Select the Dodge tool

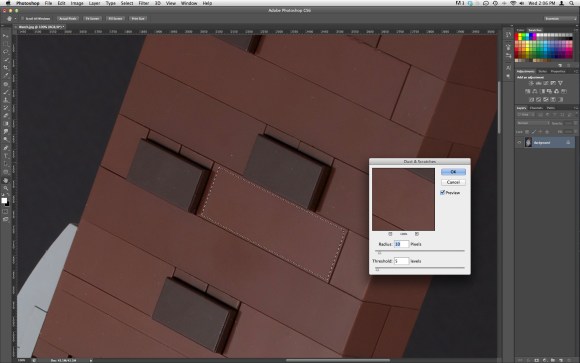coord(6,140)
